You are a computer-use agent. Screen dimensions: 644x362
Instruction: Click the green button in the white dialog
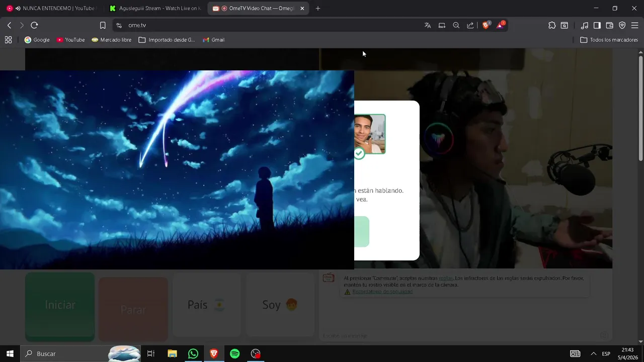[x=362, y=231]
